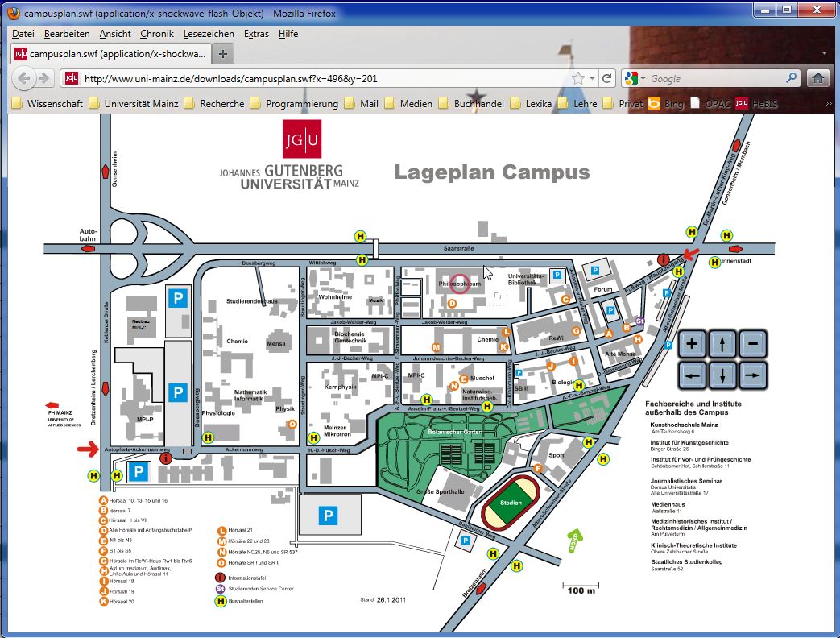Viewport: 840px width, 638px height.
Task: Click the red circle marker on Philosophicum
Action: 460,284
